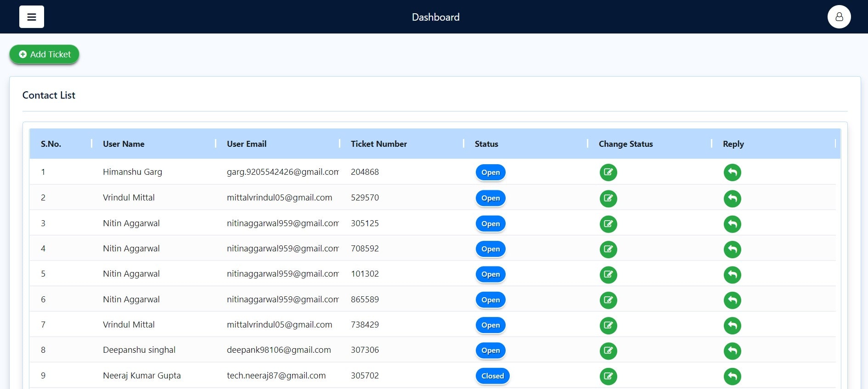Reply to ticket 305125
Screen dimensions: 868x389
[x=733, y=224]
